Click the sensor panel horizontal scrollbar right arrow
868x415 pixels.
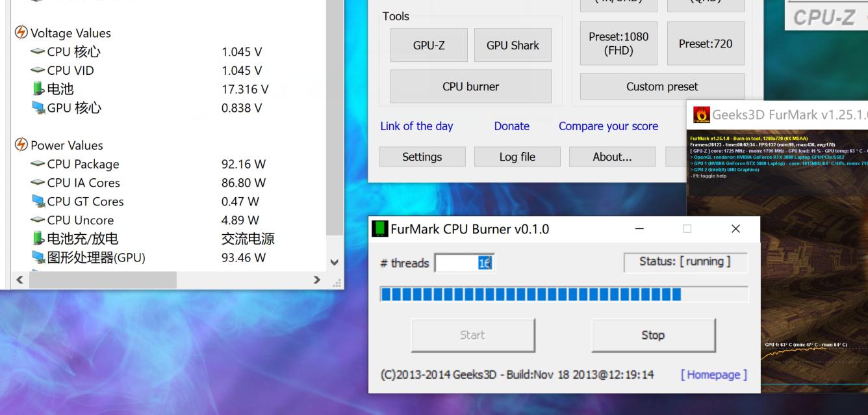pos(317,280)
